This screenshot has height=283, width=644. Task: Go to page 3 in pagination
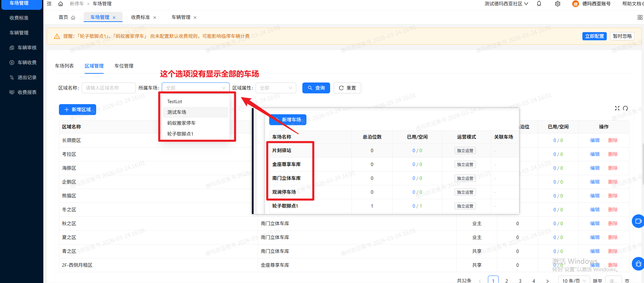point(520,280)
